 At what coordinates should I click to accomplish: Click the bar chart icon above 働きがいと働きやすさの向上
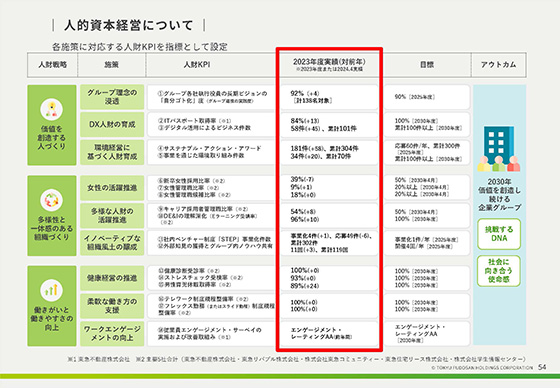click(51, 290)
